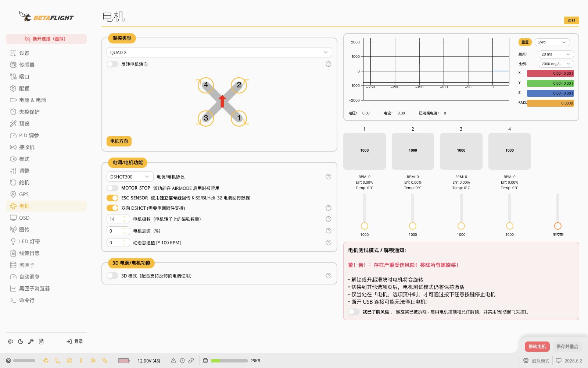The height and width of the screenshot is (368, 588).
Task: Click the wrench icon in sidebar footer
Action: point(31,342)
